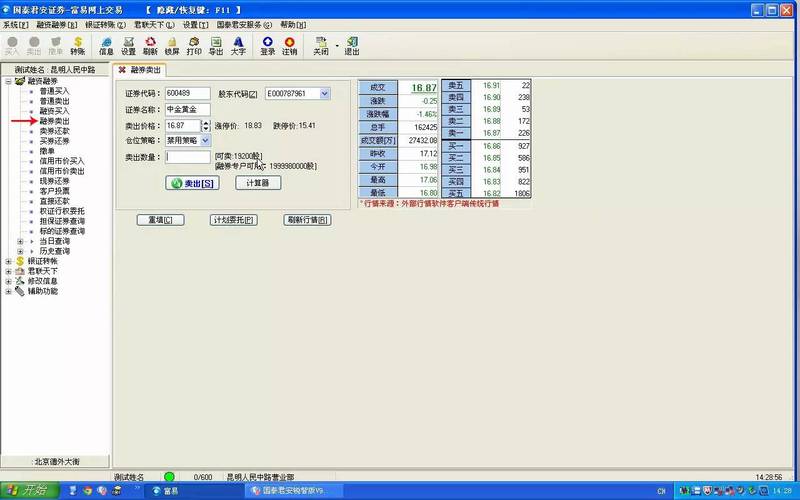Enlarge text with 大字 icon
Screen dimensions: 800x500
coord(238,46)
